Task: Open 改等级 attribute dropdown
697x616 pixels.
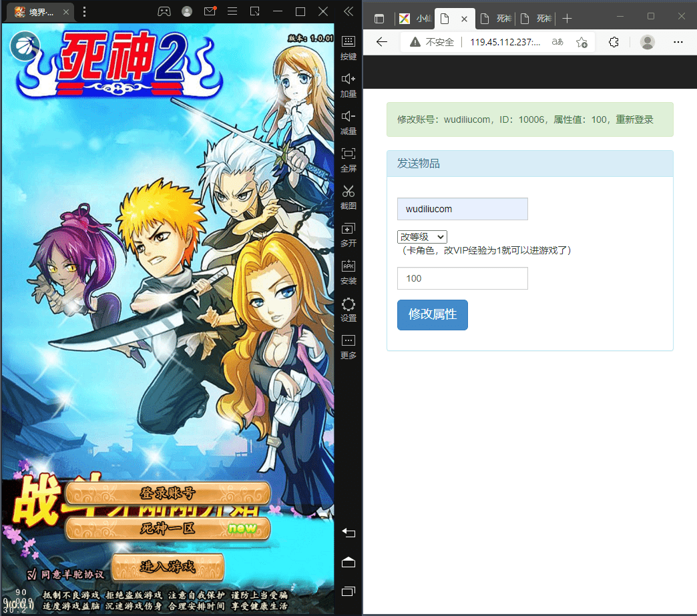Action: 422,237
